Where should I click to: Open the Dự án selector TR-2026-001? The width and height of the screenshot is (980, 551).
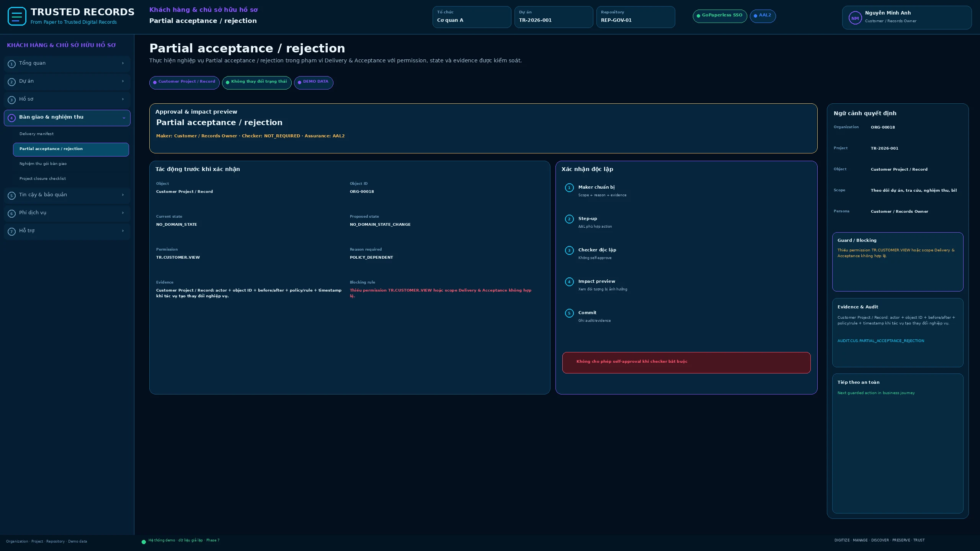click(554, 17)
